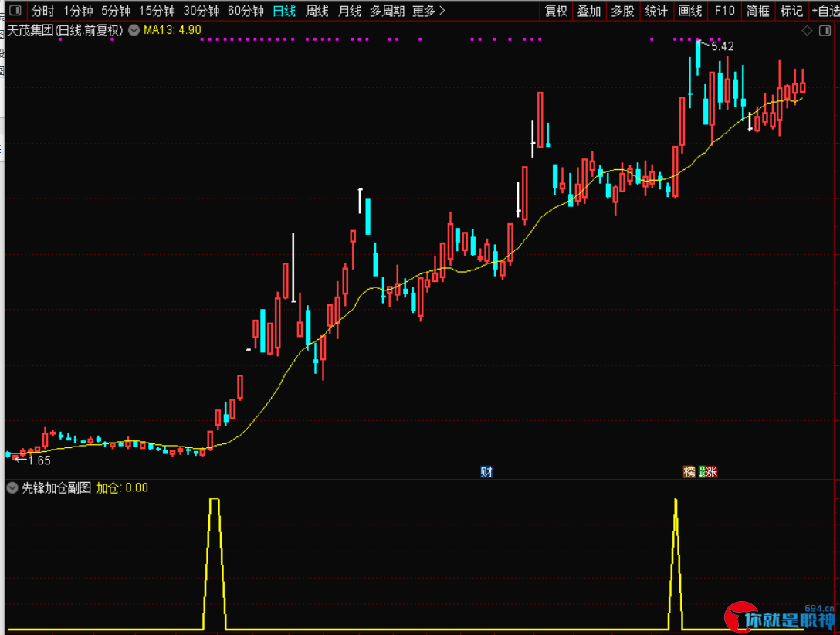
Task: Switch to 60分钟 chart period
Action: pos(246,11)
